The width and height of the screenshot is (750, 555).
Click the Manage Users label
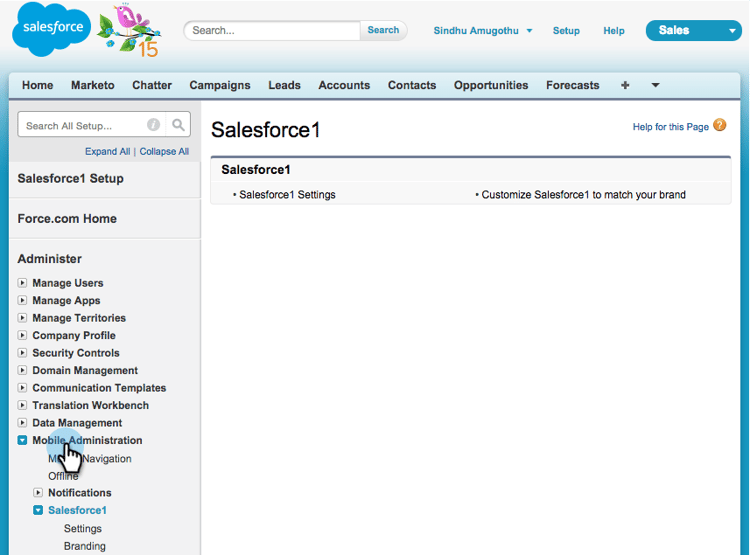click(x=67, y=283)
